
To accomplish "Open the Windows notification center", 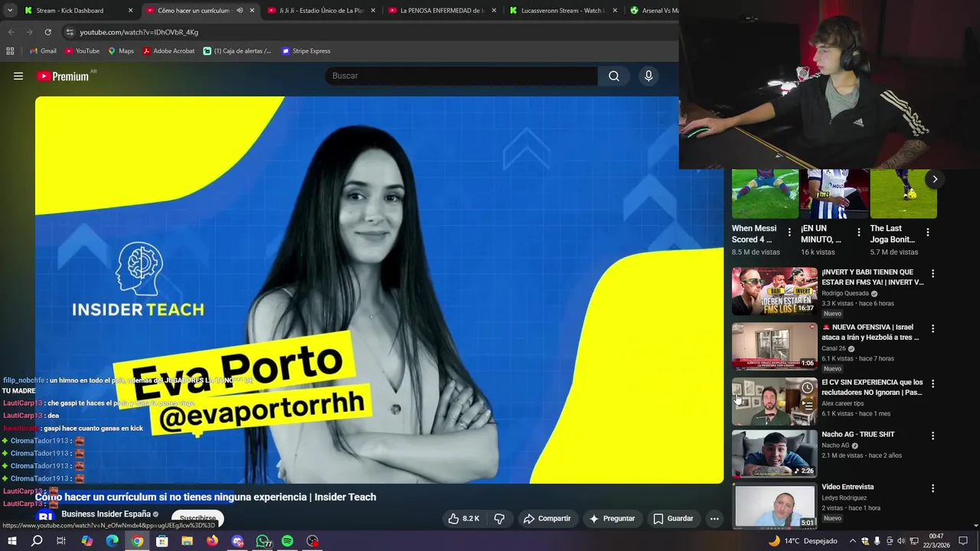I will coord(963,541).
